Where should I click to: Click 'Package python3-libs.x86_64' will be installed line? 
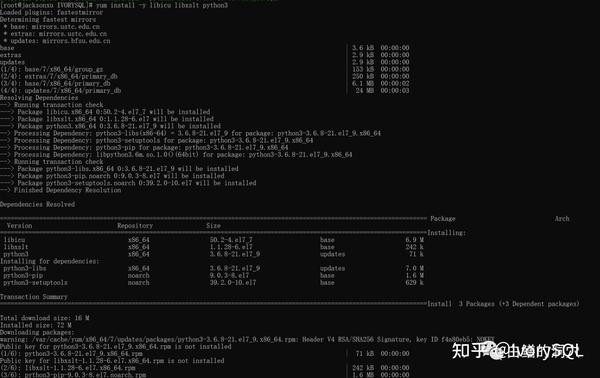click(128, 169)
